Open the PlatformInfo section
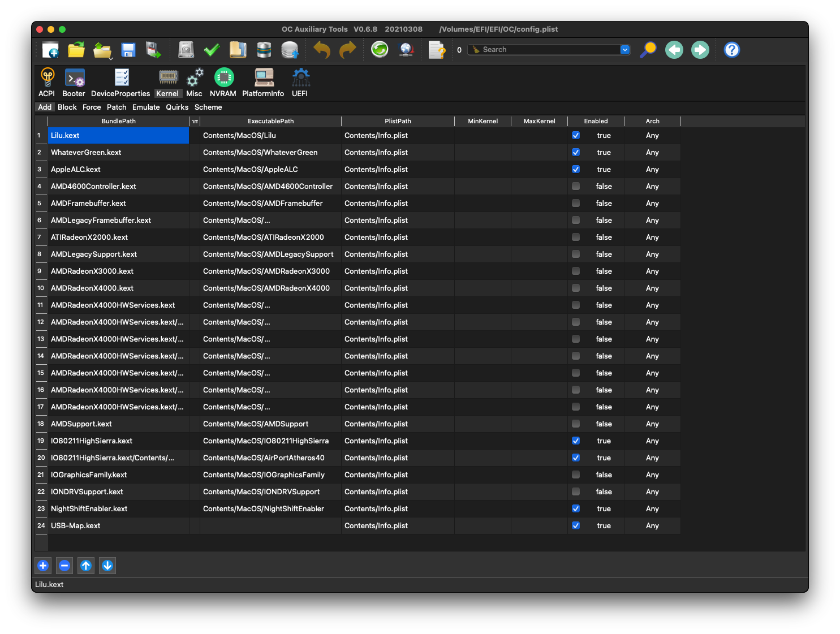The image size is (840, 634). tap(263, 83)
